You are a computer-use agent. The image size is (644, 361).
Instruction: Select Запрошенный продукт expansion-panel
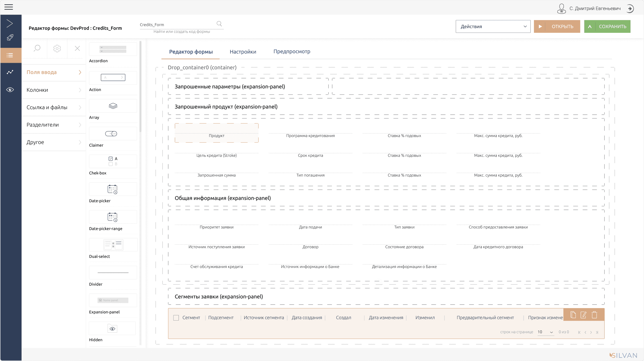[x=386, y=107]
